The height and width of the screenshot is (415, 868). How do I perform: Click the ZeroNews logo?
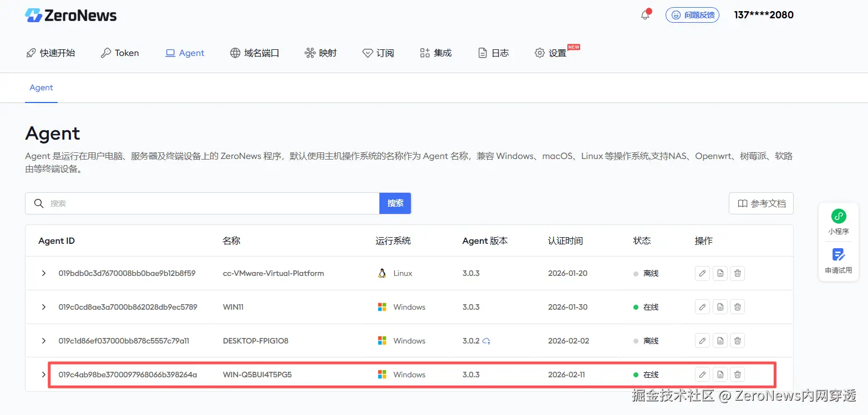pos(71,16)
